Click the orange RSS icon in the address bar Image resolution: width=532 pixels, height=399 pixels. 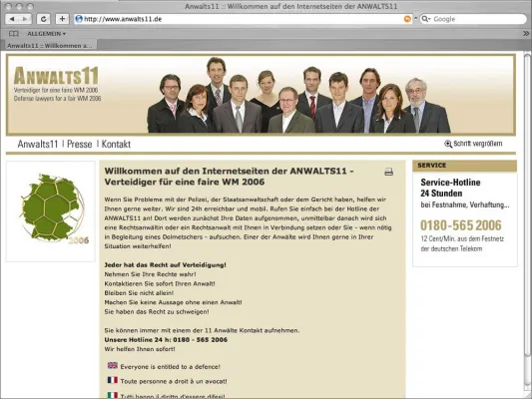click(407, 19)
